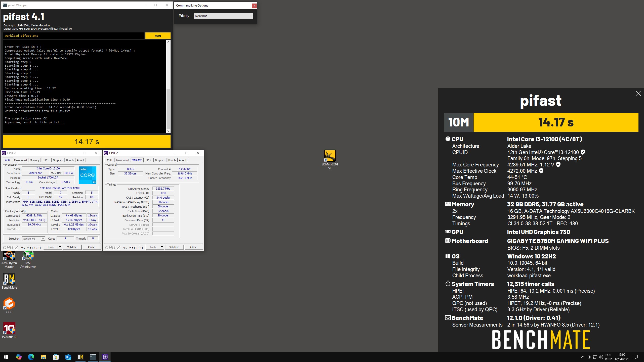
Task: Click Tools button in Memory CPU-Z window
Action: click(153, 247)
